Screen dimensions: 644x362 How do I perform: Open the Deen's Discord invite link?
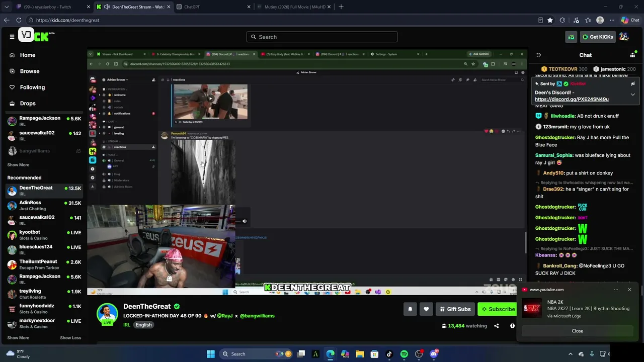572,100
